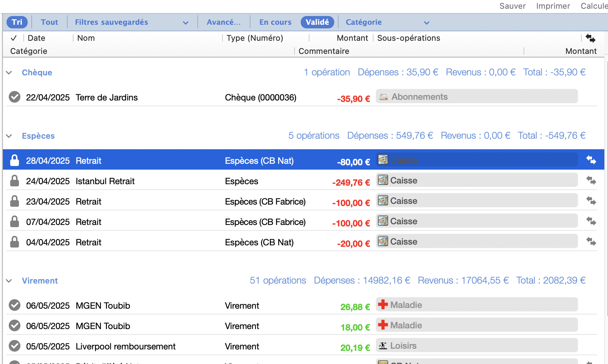The image size is (608, 364).
Task: Click transfer arrows icon on Istanbul Retrait row
Action: (x=591, y=180)
